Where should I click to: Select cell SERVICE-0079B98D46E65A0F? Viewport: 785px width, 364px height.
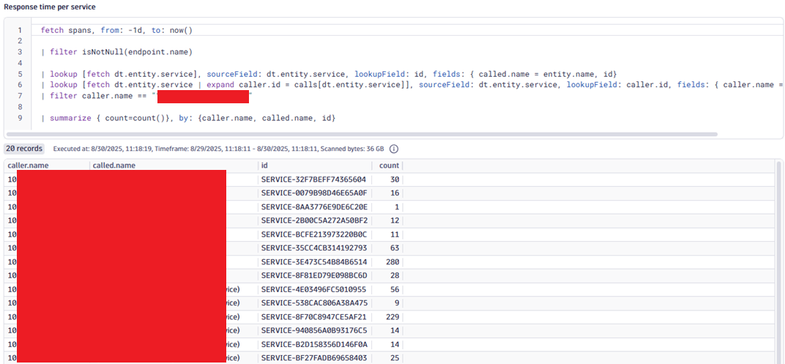[x=314, y=193]
